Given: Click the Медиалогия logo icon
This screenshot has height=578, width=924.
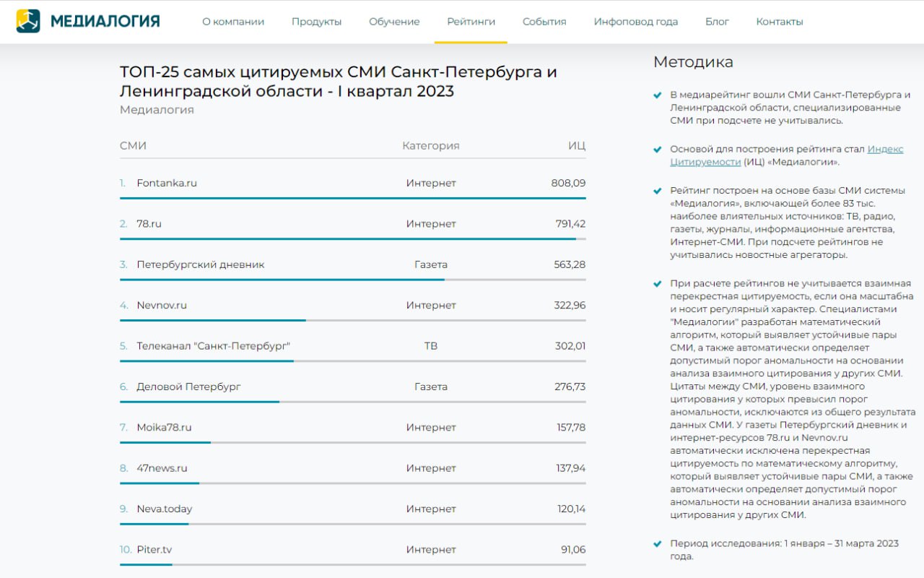Looking at the screenshot, I should (x=29, y=21).
